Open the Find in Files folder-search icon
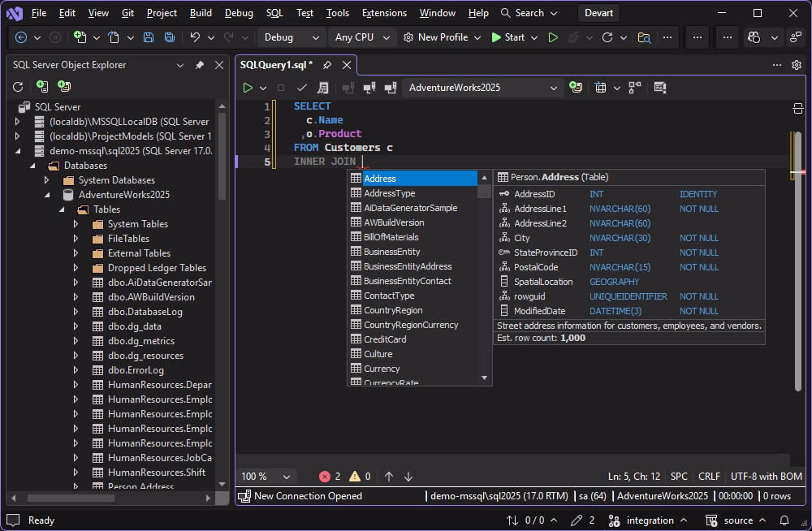This screenshot has width=812, height=531. 644,37
